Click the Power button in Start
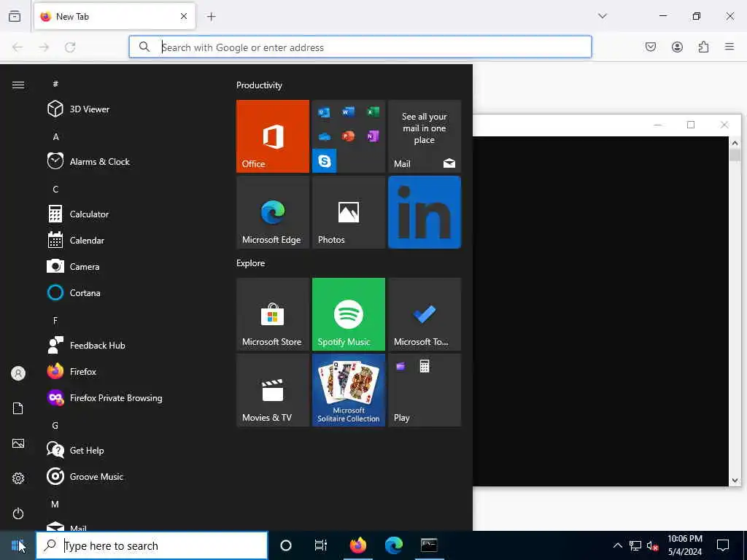Viewport: 747px width, 560px height. click(18, 513)
